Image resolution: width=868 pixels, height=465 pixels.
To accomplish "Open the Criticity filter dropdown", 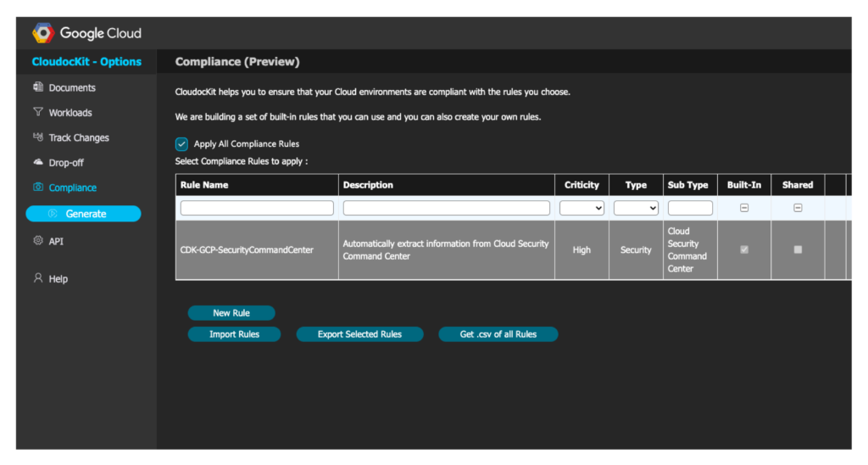I will pyautogui.click(x=581, y=208).
